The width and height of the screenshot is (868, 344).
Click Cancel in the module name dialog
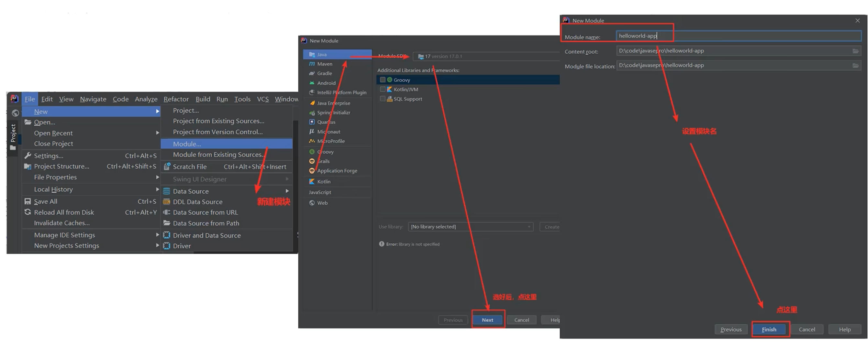click(x=807, y=329)
